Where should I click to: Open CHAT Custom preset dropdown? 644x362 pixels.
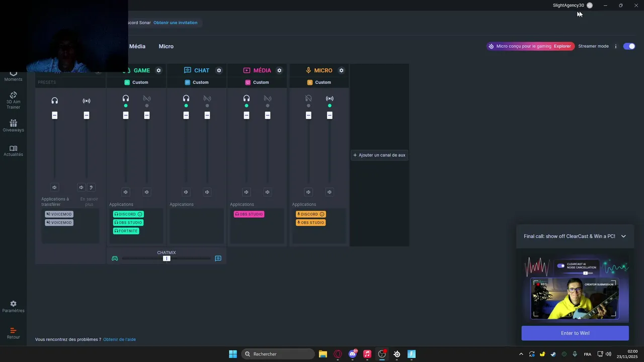tap(197, 82)
